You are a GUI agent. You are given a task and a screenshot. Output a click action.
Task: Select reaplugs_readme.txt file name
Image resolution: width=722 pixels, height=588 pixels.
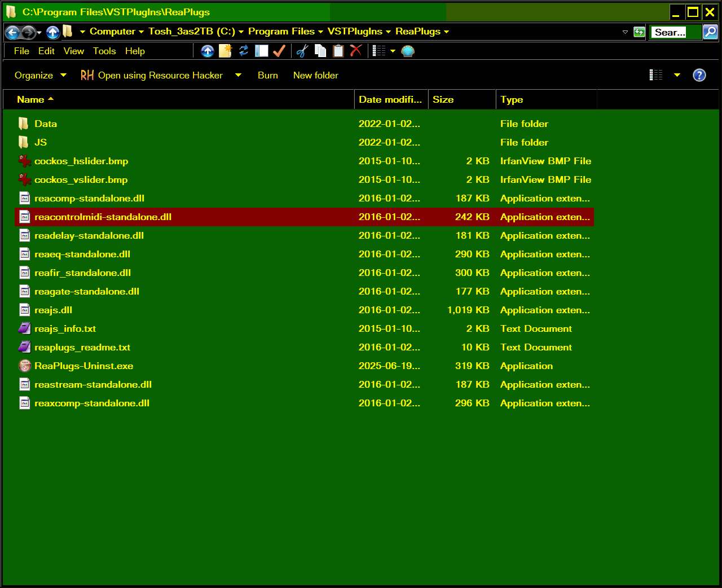point(82,347)
